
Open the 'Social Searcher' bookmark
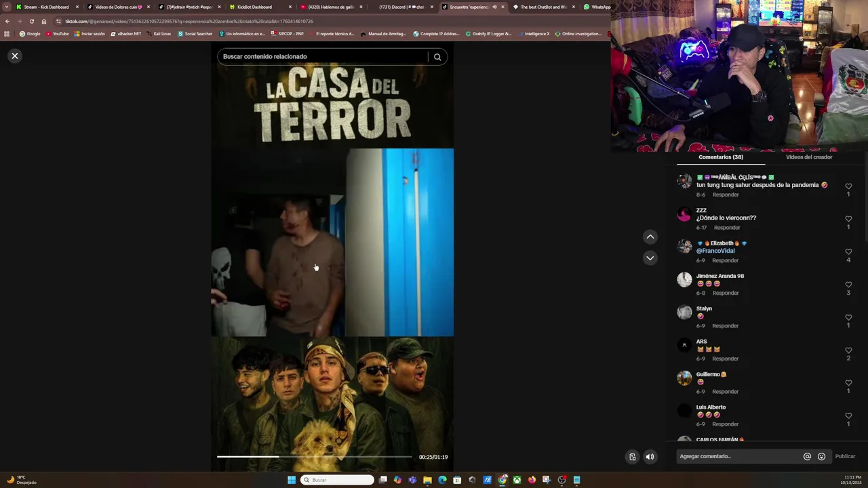[x=195, y=34]
